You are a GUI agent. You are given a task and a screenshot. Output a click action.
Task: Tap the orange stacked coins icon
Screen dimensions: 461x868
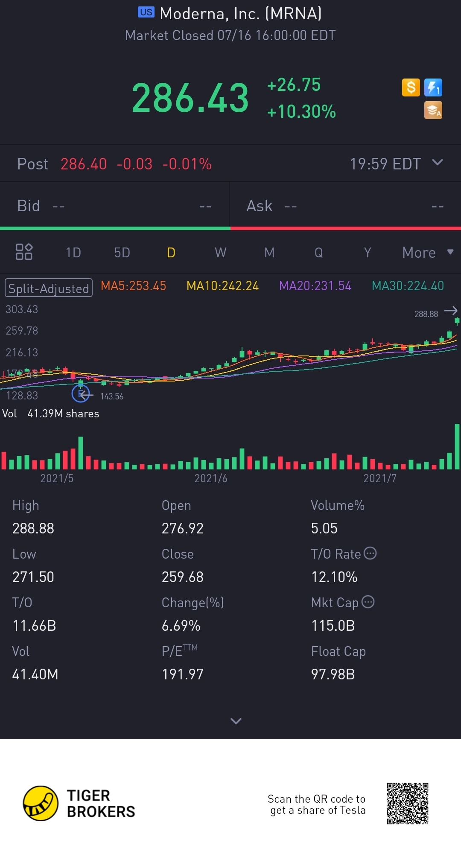coord(433,110)
